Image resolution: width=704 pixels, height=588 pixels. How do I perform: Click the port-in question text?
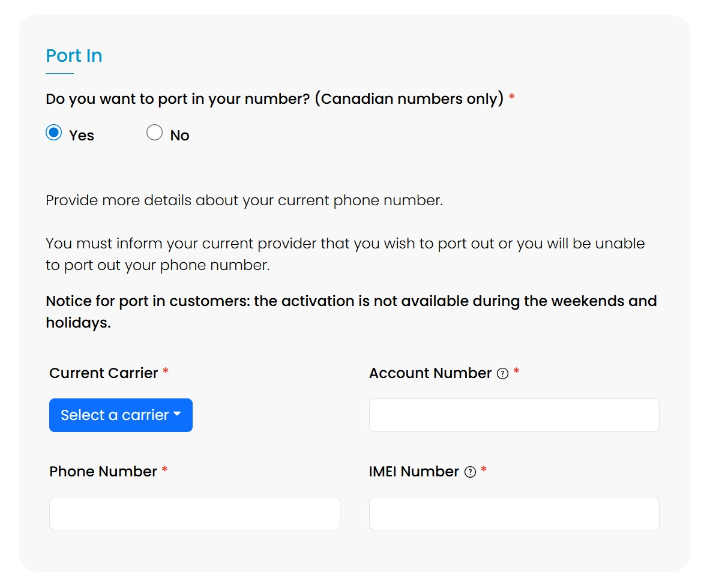pos(274,99)
